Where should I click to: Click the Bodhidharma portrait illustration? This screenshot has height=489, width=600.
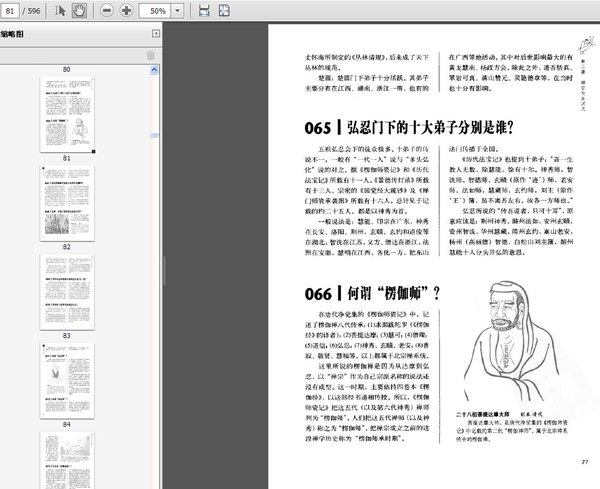[x=512, y=342]
